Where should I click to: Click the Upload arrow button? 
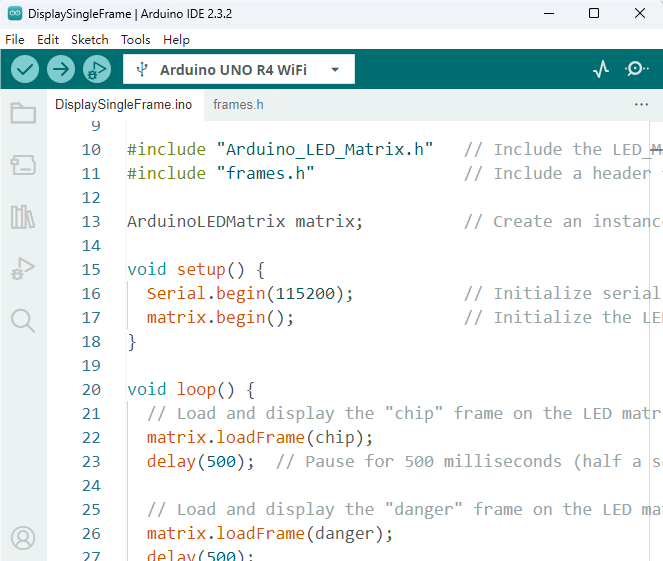[x=61, y=69]
